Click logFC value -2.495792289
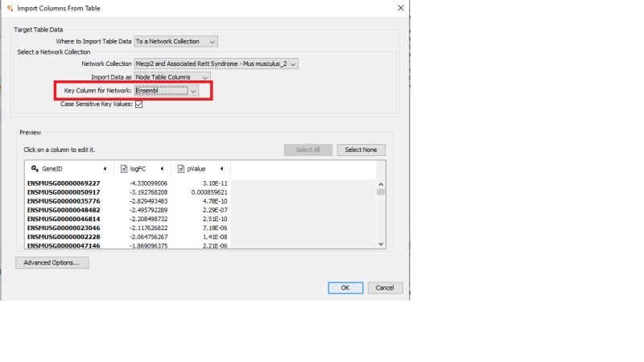The width and height of the screenshot is (644, 362). click(149, 210)
